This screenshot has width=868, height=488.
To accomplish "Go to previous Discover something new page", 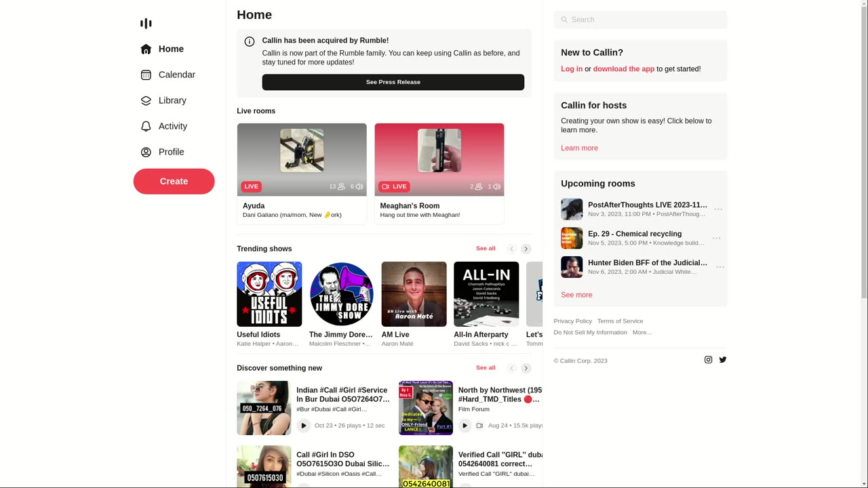I will [512, 368].
